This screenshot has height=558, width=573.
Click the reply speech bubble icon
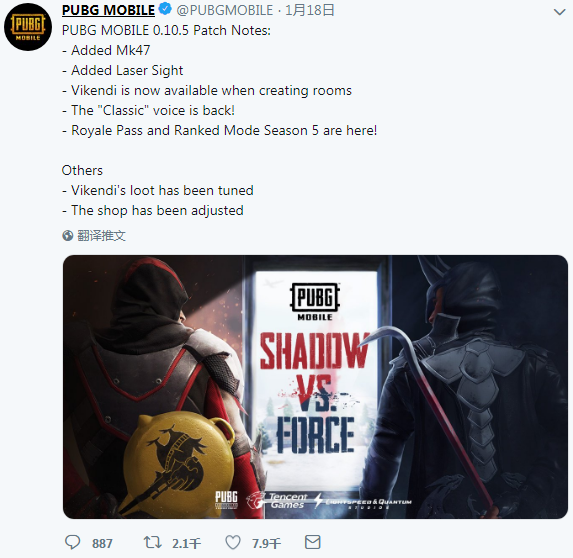point(72,542)
